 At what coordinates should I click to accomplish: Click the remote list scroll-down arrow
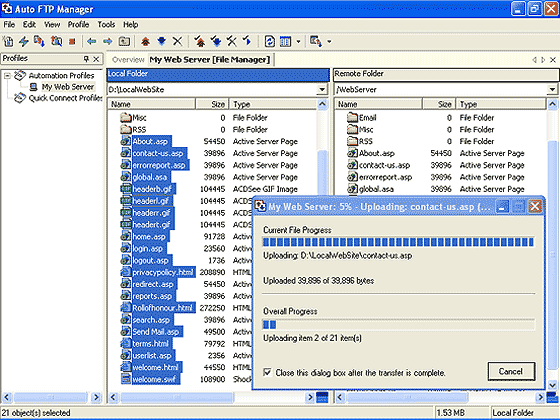(x=552, y=385)
